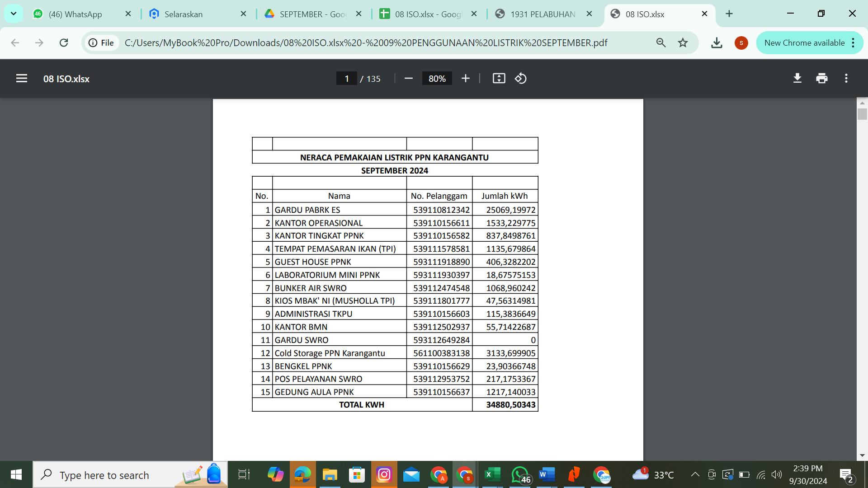Open Excel from the taskbar
868x488 pixels.
pos(492,474)
